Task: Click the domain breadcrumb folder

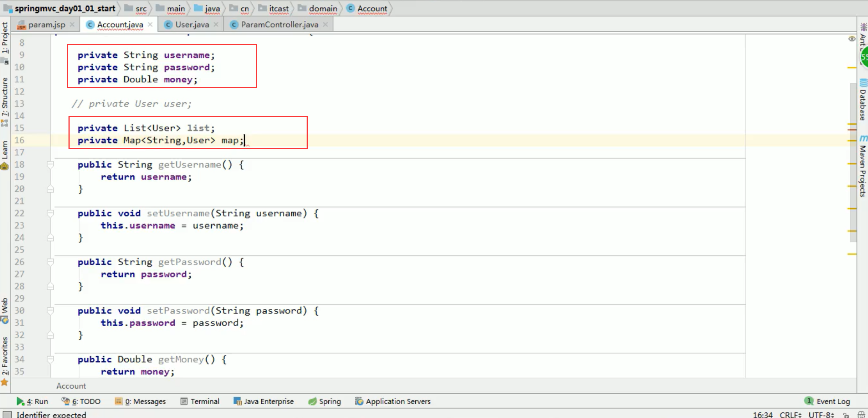Action: coord(323,8)
